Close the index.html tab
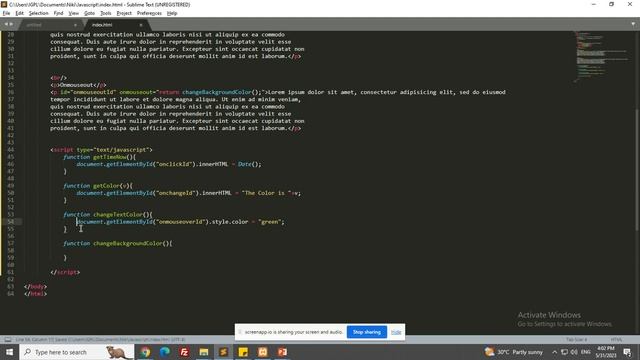640x360 pixels. coord(141,25)
